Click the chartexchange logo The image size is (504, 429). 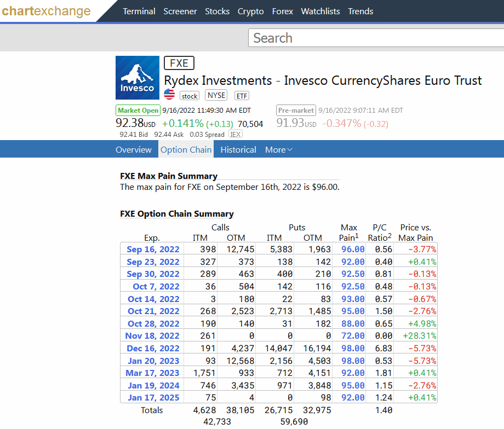pos(46,11)
